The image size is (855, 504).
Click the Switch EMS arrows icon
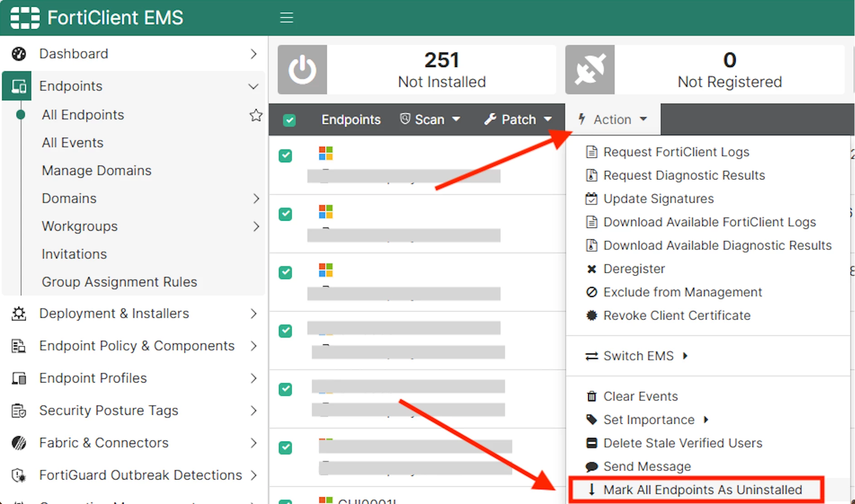(x=592, y=356)
